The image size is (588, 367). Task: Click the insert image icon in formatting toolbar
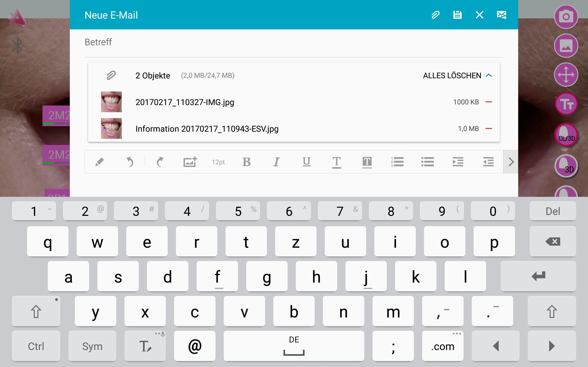point(190,162)
